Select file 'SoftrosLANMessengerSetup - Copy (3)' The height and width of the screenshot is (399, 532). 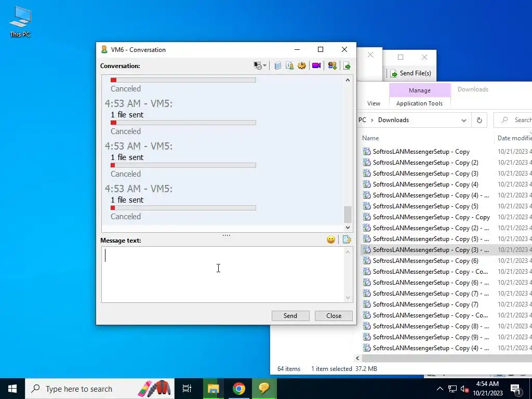[425, 174]
